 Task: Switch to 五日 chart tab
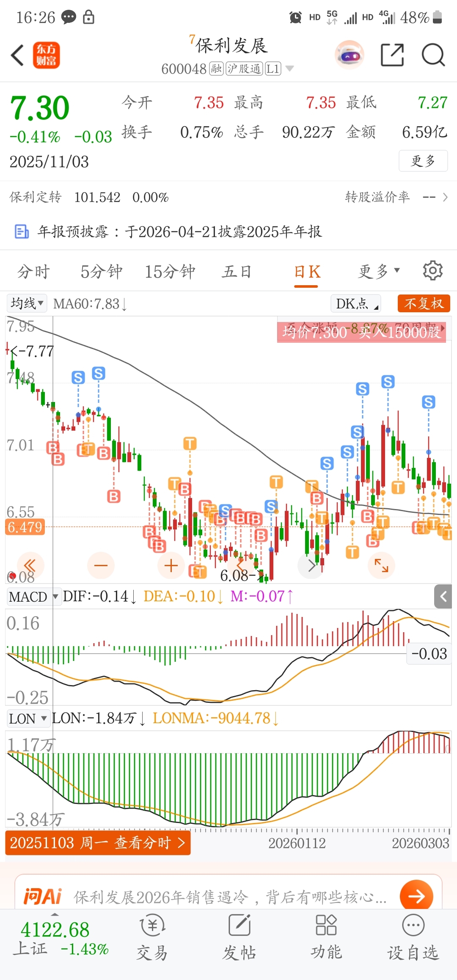point(237,271)
